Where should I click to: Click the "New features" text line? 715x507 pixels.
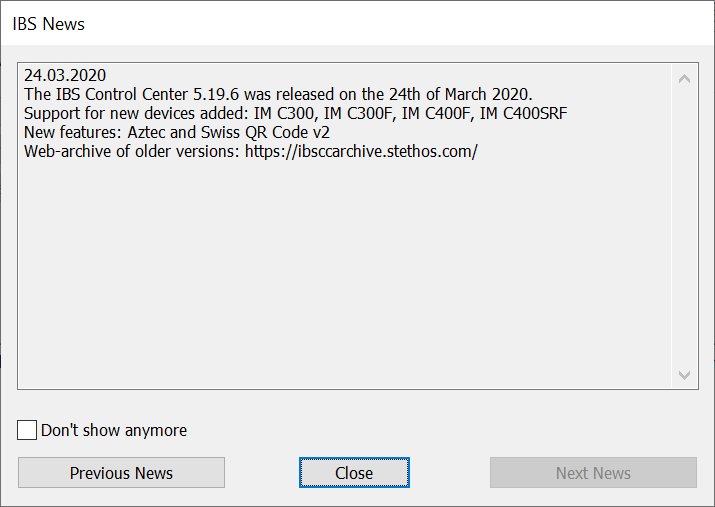coord(73,132)
